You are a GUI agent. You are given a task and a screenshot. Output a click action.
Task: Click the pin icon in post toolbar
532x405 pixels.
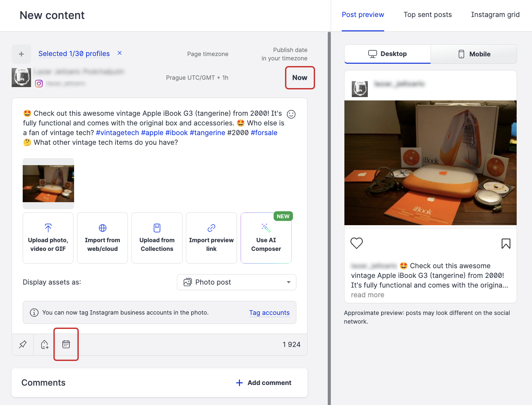click(x=23, y=344)
